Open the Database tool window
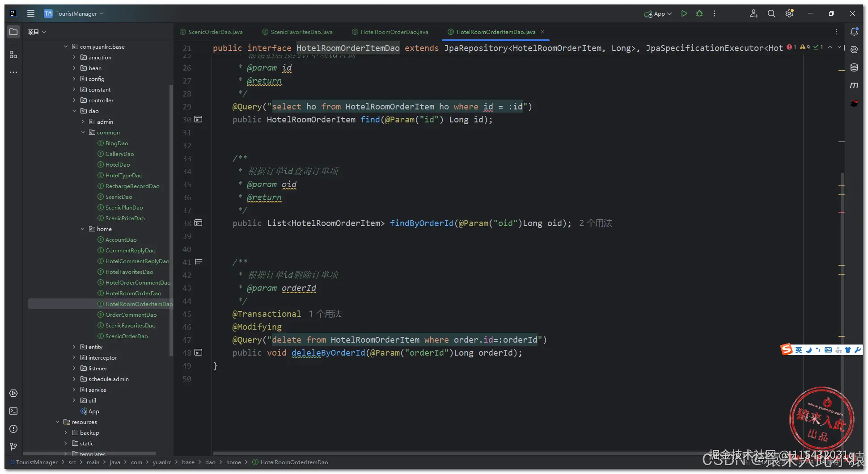 [x=854, y=67]
